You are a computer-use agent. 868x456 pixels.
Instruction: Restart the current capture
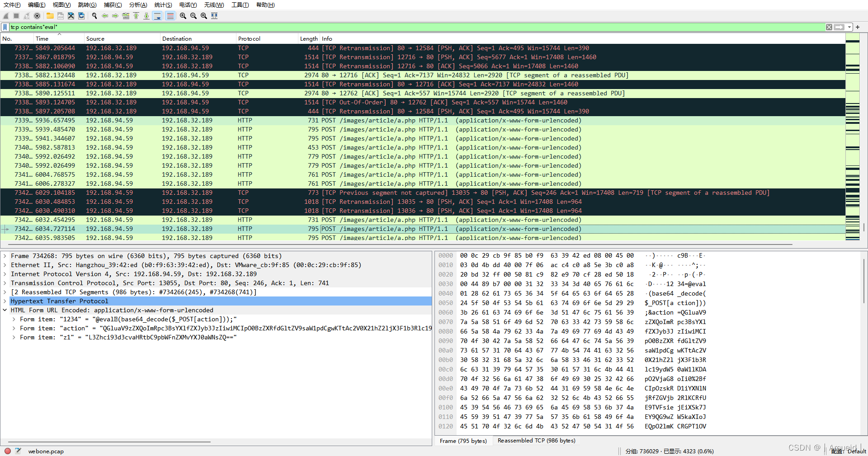[27, 16]
